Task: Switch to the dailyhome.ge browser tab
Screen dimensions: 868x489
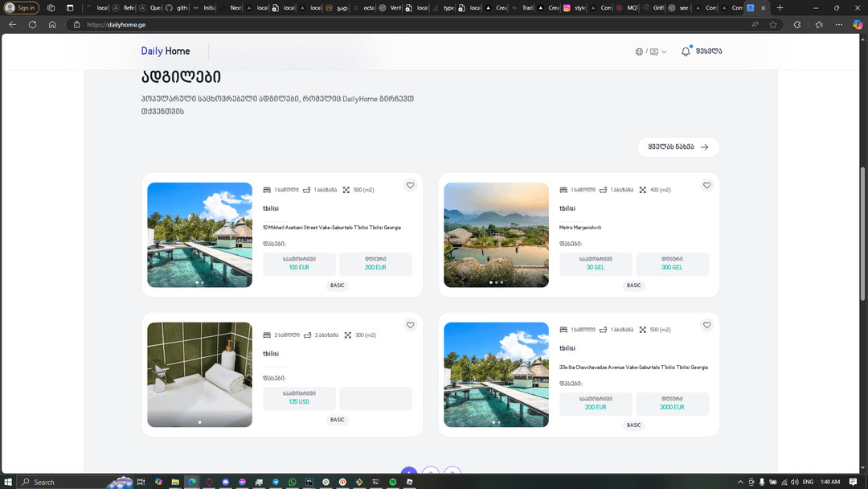Action: pos(751,8)
